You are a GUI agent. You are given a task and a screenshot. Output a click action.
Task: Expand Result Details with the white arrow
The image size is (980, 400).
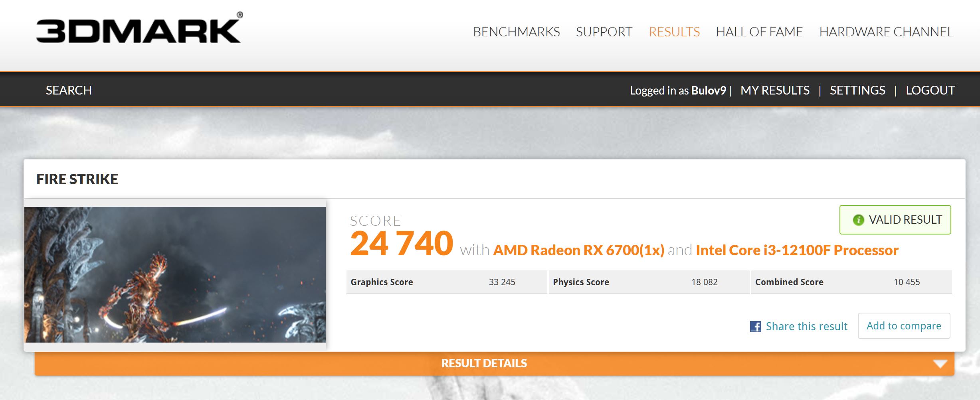pos(940,364)
